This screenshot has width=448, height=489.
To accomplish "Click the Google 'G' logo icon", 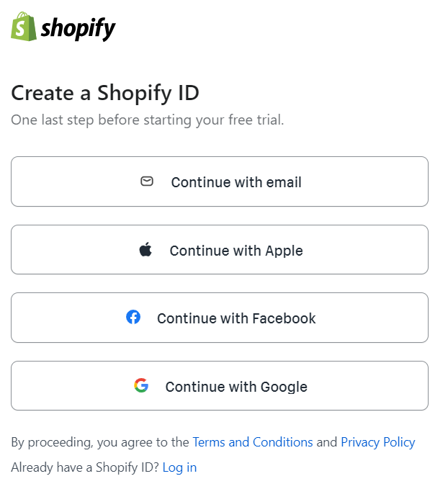I will point(141,385).
